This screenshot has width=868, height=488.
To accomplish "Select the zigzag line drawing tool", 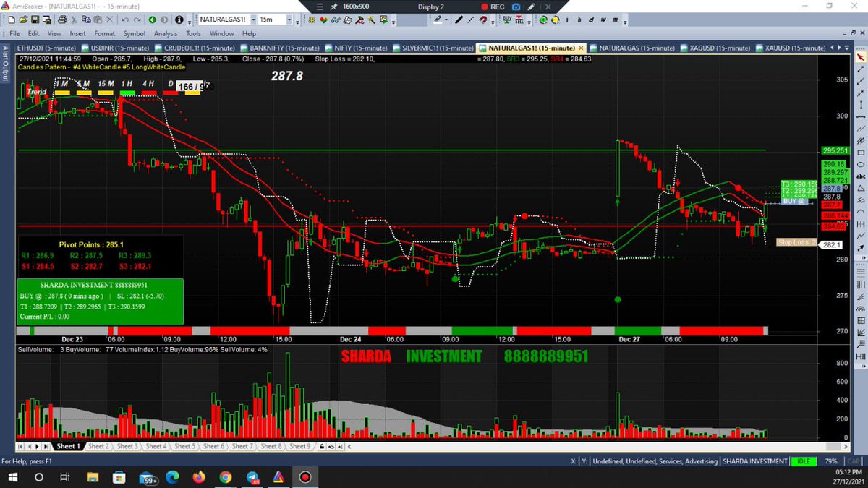I will pos(860,234).
